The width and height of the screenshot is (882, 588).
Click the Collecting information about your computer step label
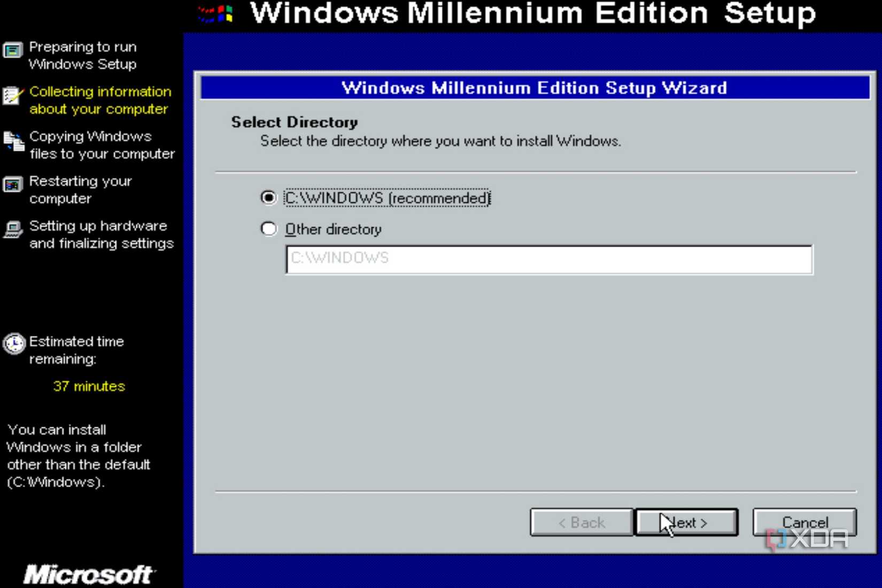(x=100, y=100)
